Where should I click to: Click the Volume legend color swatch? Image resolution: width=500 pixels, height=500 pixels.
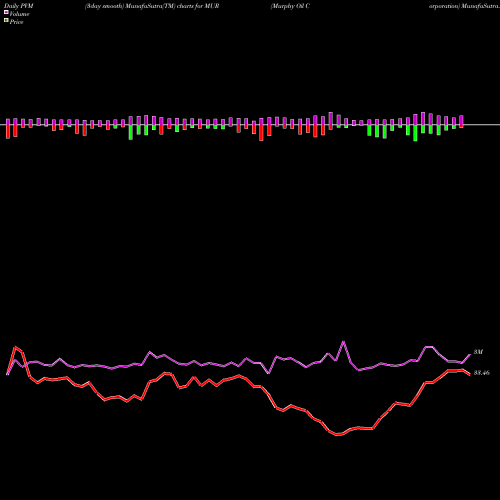6,12
